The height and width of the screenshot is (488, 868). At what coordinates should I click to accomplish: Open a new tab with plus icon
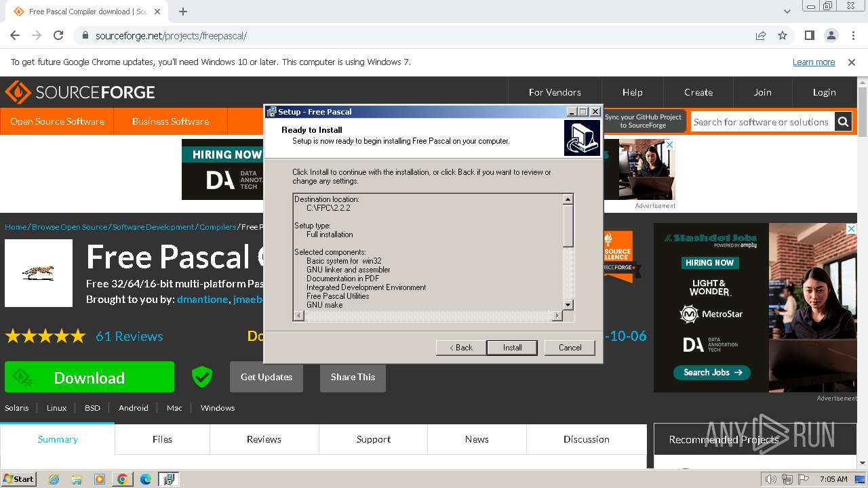tap(183, 12)
